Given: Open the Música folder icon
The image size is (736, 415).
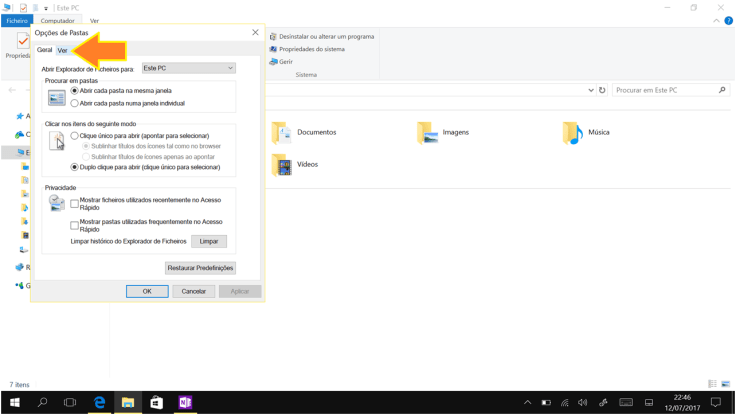Looking at the screenshot, I should (x=572, y=133).
